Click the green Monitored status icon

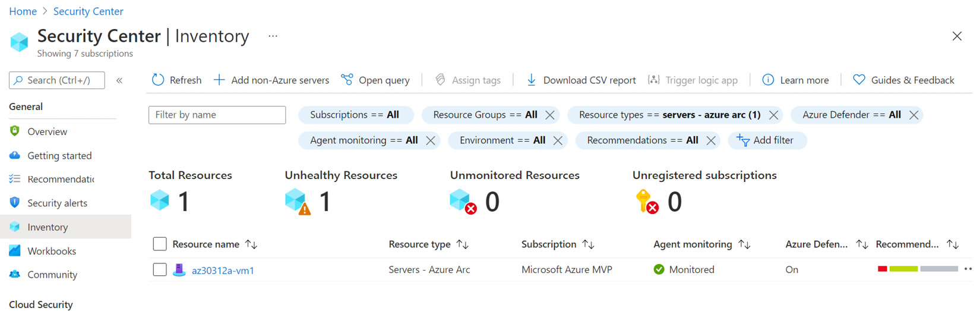(x=659, y=269)
